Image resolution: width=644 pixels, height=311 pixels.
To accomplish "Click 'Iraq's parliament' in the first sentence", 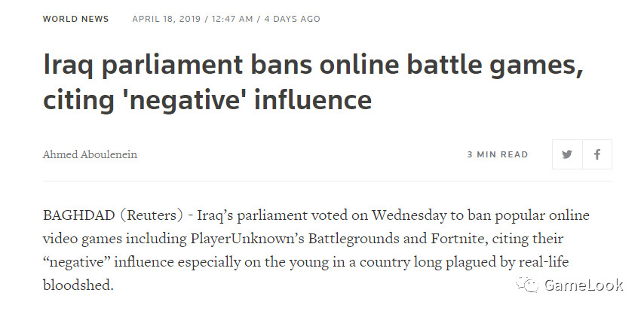I will pyautogui.click(x=252, y=216).
